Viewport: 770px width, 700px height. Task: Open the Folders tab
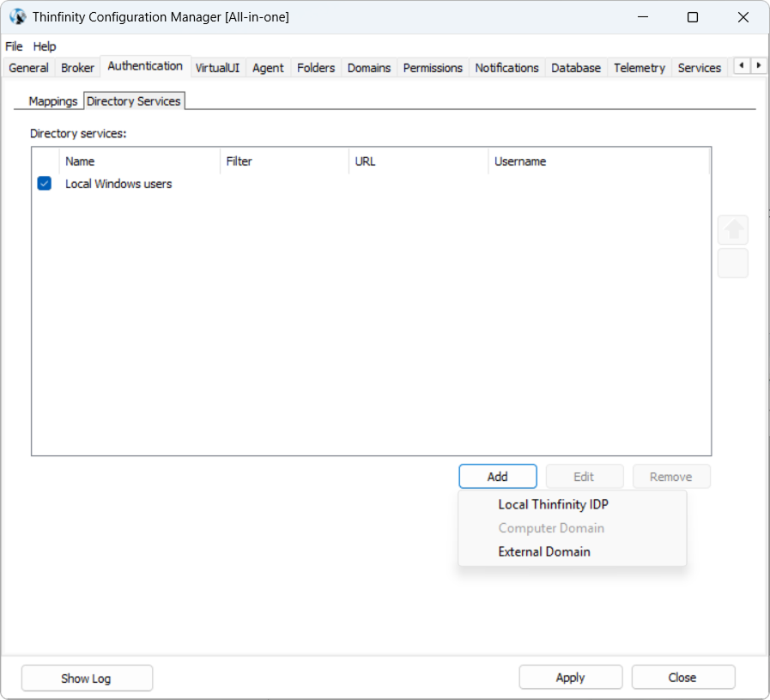pyautogui.click(x=316, y=68)
